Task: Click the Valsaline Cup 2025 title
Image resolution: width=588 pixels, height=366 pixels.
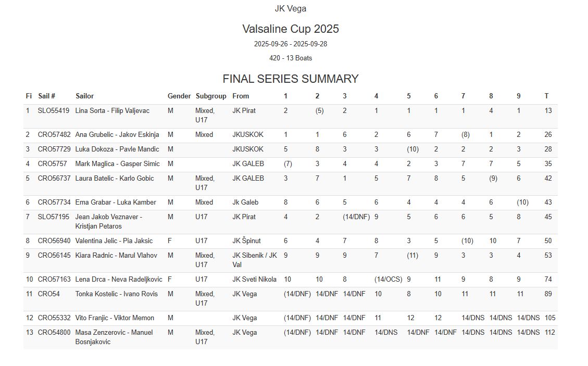Action: click(291, 29)
